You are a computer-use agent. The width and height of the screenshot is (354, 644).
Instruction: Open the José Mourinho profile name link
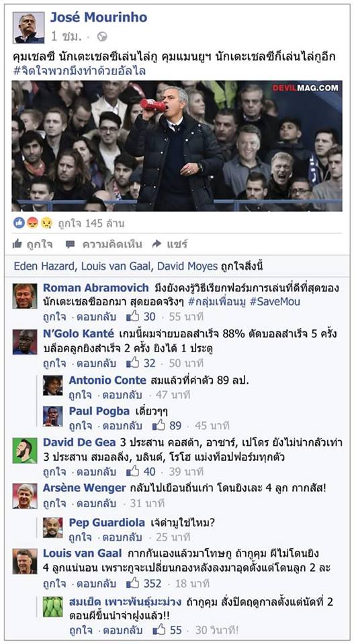pos(98,17)
